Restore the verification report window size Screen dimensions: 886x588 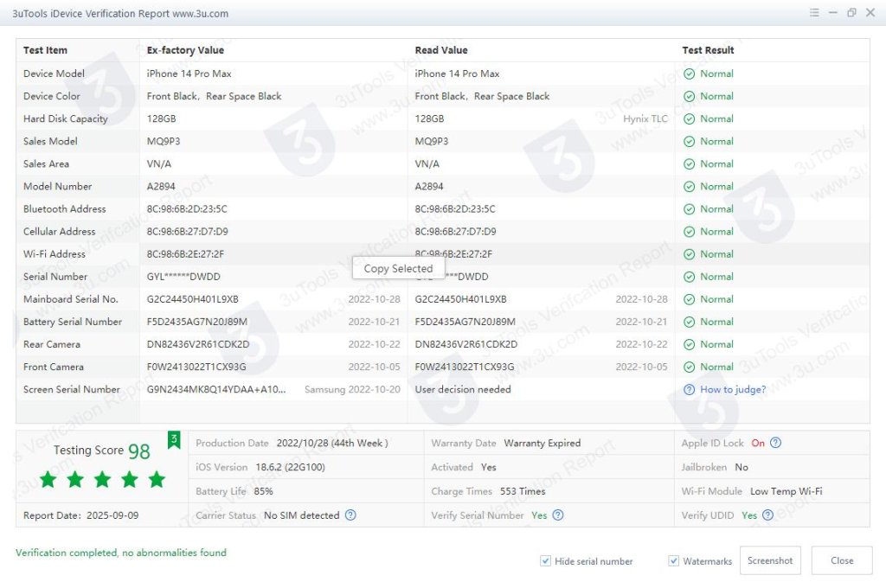851,12
